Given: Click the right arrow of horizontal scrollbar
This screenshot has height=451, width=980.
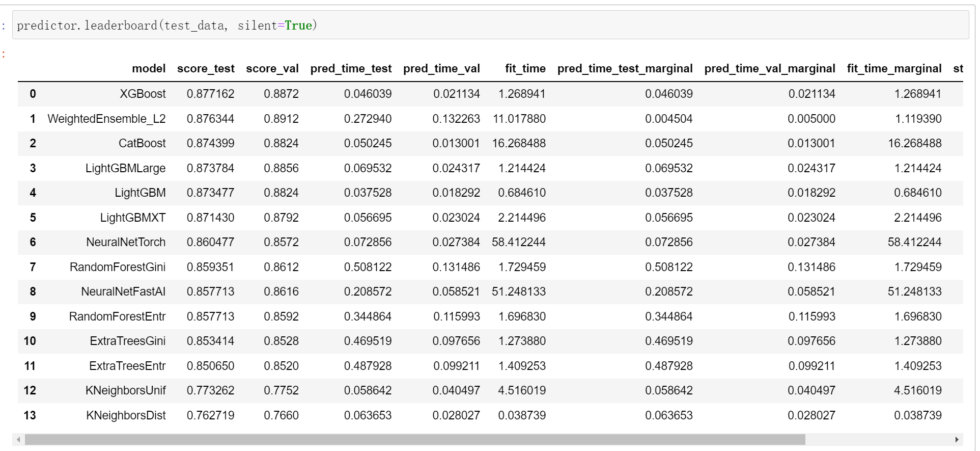Looking at the screenshot, I should click(x=957, y=439).
